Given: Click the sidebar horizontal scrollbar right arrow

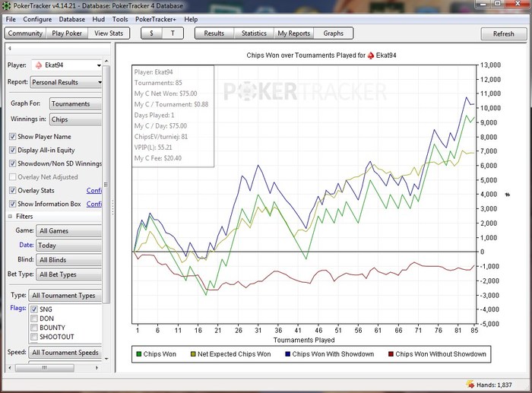Looking at the screenshot, I should point(97,368).
